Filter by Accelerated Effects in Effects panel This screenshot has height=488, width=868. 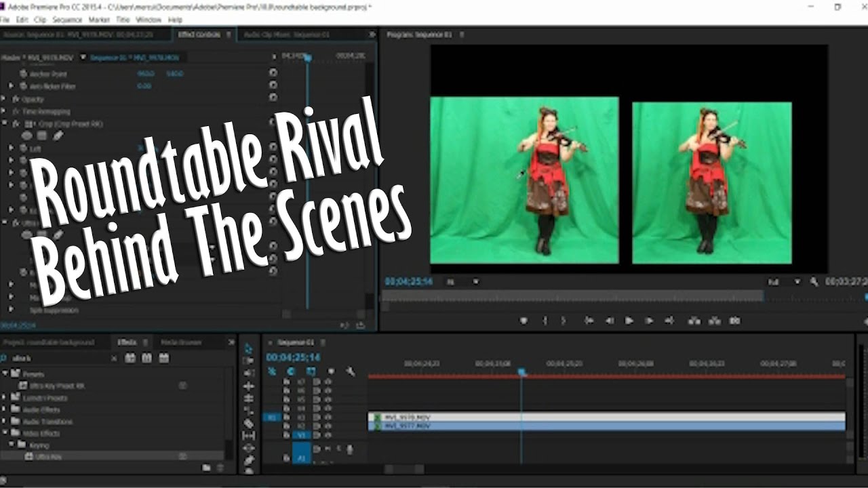130,358
